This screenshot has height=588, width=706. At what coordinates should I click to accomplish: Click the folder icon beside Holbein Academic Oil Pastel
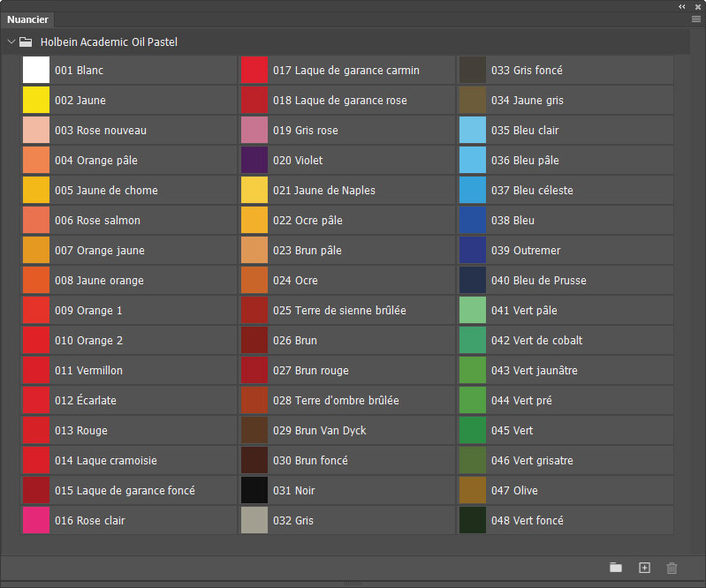(26, 41)
